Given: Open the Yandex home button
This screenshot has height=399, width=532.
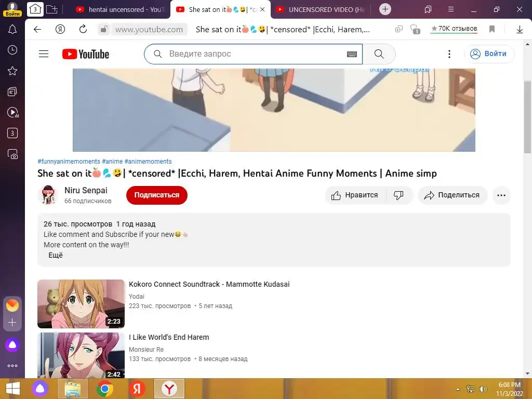Looking at the screenshot, I should pyautogui.click(x=60, y=30).
